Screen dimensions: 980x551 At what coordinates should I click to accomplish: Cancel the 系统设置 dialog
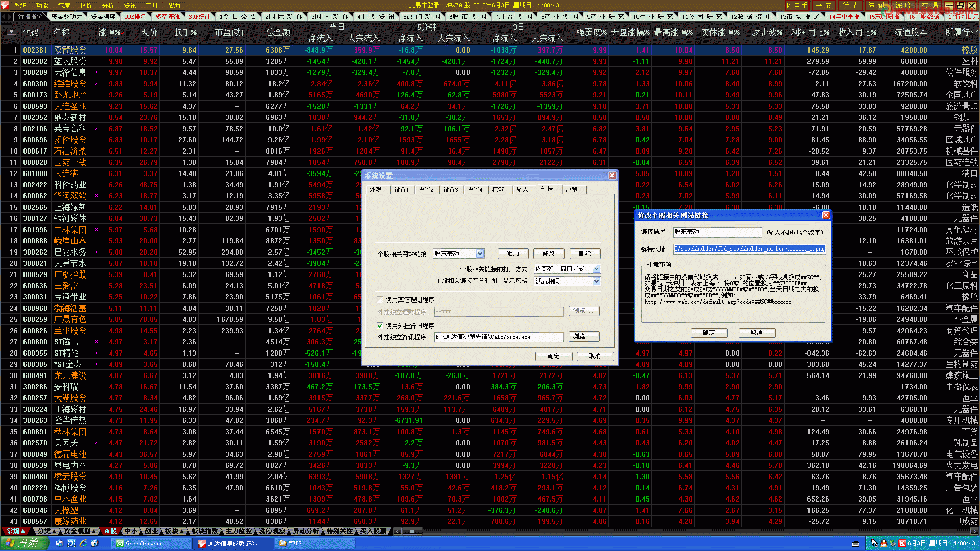click(595, 356)
